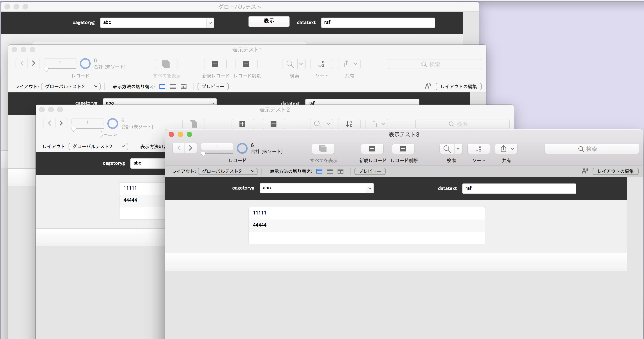Select row 11111 in 表示テスト2
This screenshot has width=644, height=339.
point(142,188)
